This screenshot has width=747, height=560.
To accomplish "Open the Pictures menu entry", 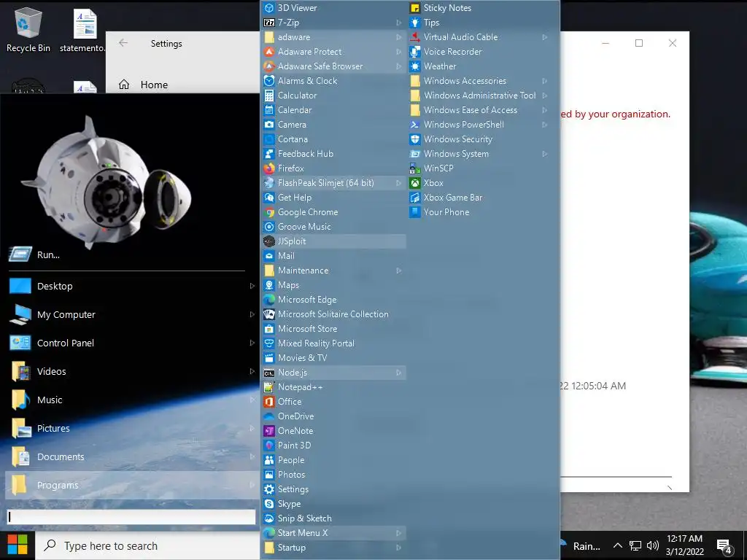I will 133,428.
